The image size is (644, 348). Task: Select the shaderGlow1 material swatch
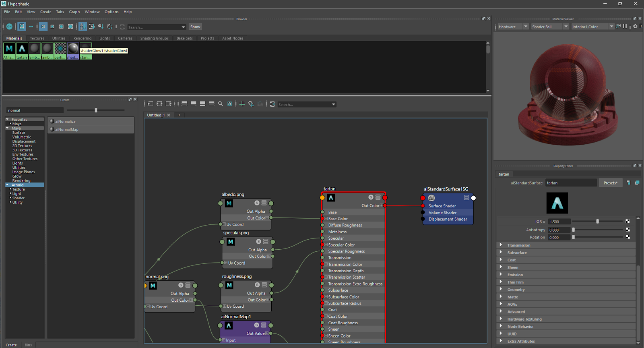[73, 51]
